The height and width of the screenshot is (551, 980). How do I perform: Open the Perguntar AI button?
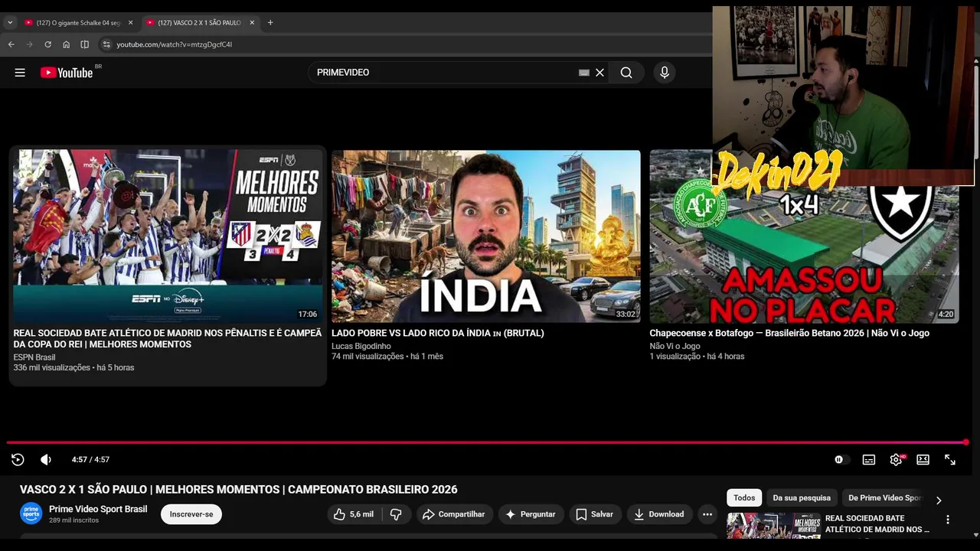point(531,514)
